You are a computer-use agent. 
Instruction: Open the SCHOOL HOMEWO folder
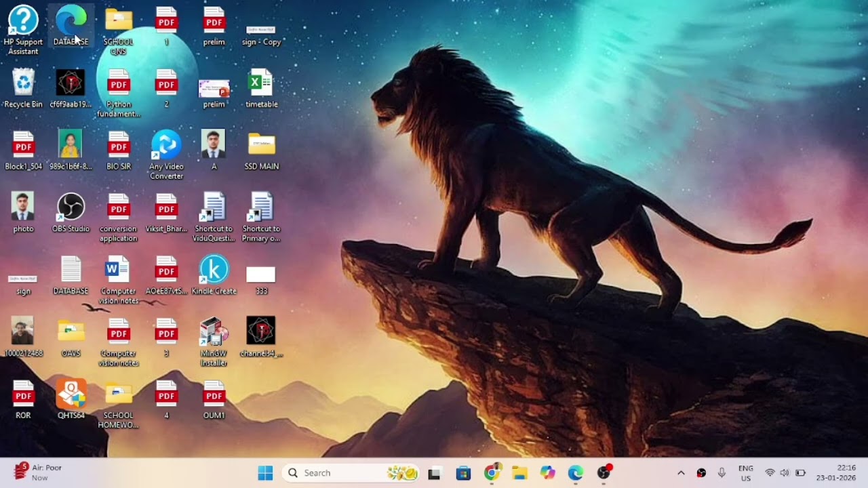tap(119, 405)
